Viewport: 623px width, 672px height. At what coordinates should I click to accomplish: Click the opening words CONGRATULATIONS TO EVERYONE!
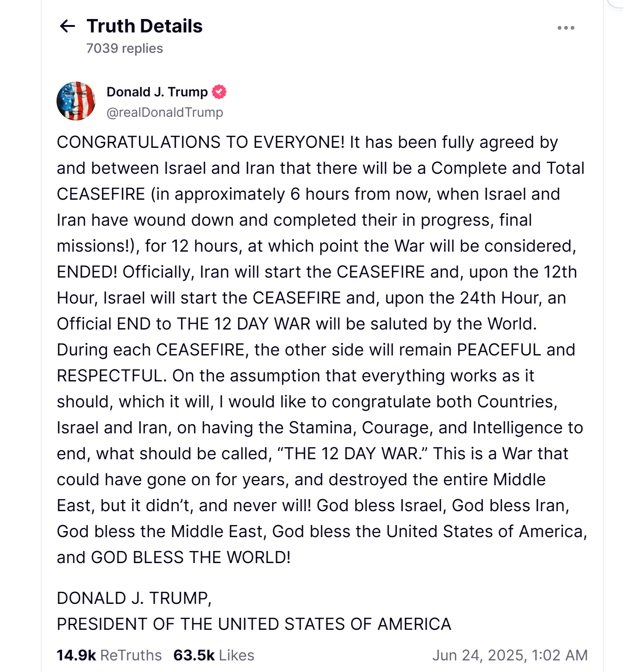pos(200,142)
